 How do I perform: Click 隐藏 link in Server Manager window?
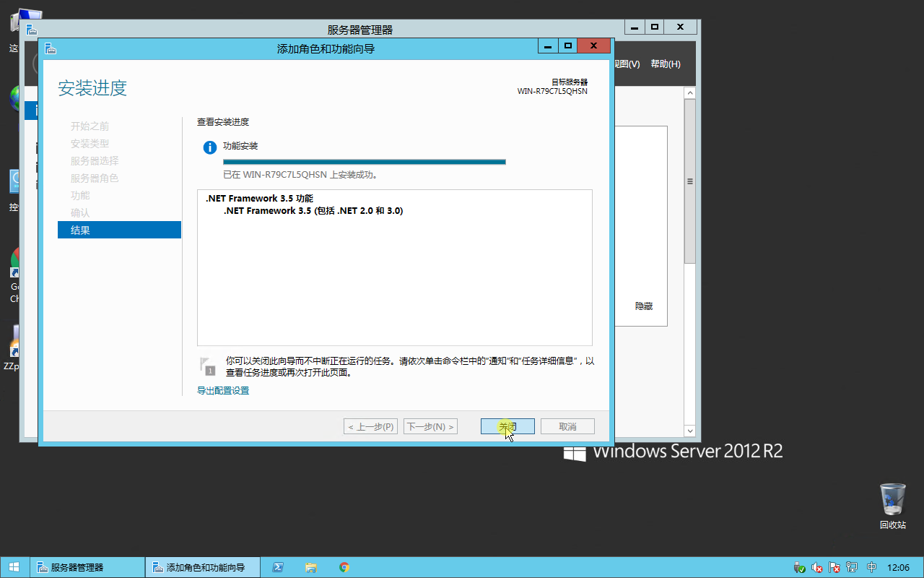click(x=644, y=306)
